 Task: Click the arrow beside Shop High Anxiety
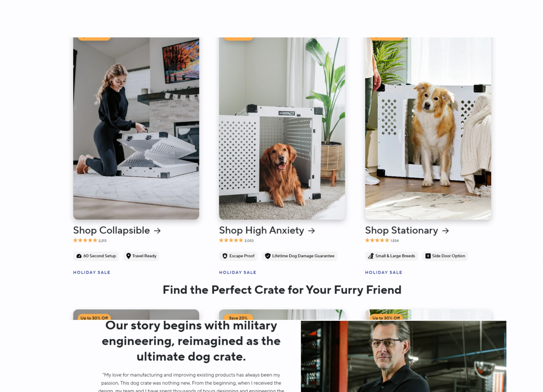311,231
